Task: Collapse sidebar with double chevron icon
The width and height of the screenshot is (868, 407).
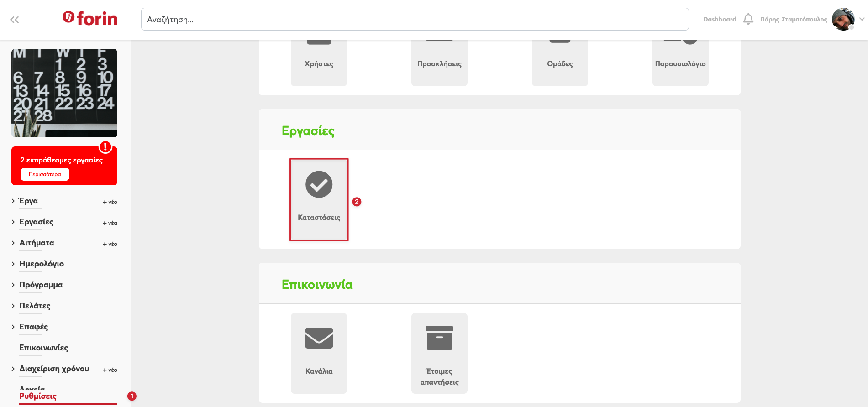Action: [x=15, y=20]
